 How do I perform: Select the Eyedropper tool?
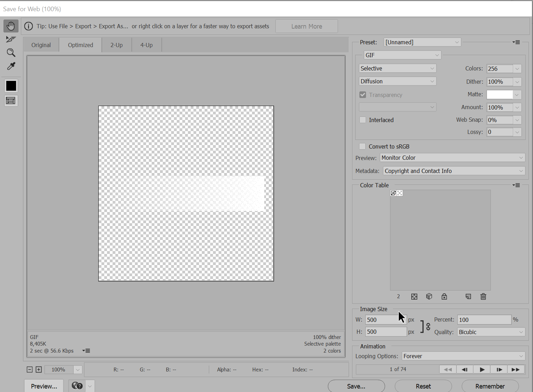(x=11, y=66)
